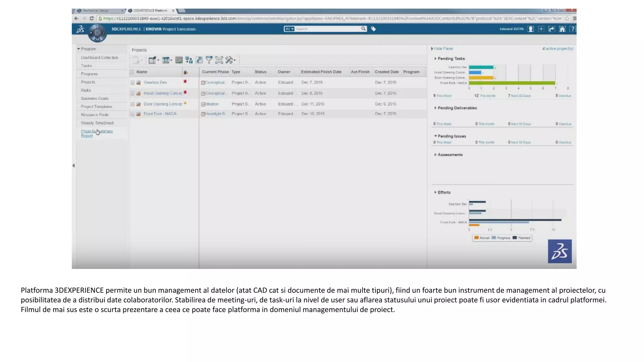The image size is (644, 362).
Task: Expand the Efforts section
Action: (435, 192)
